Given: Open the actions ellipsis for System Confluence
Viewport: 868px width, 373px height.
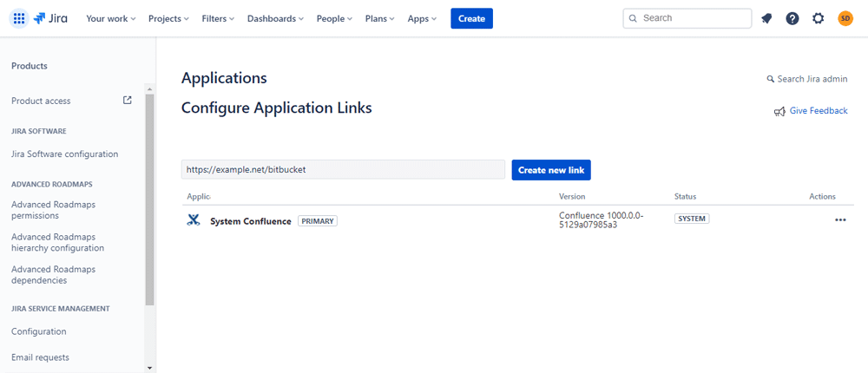Looking at the screenshot, I should click(840, 220).
